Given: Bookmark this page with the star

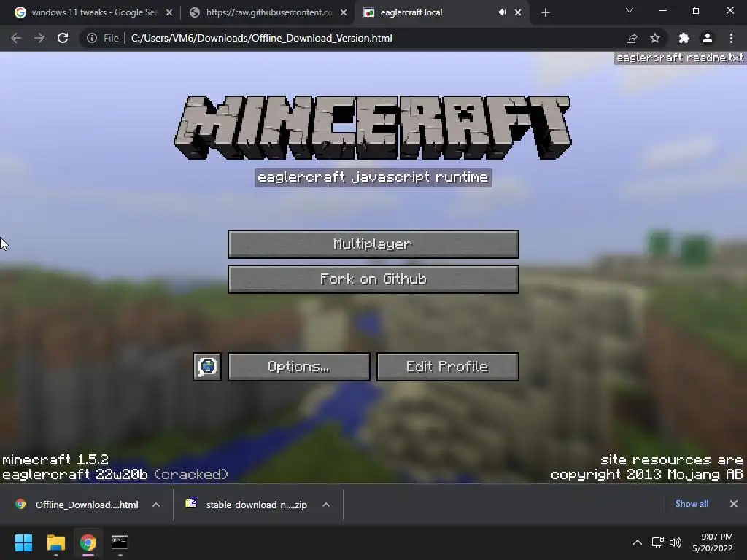Looking at the screenshot, I should [x=655, y=38].
